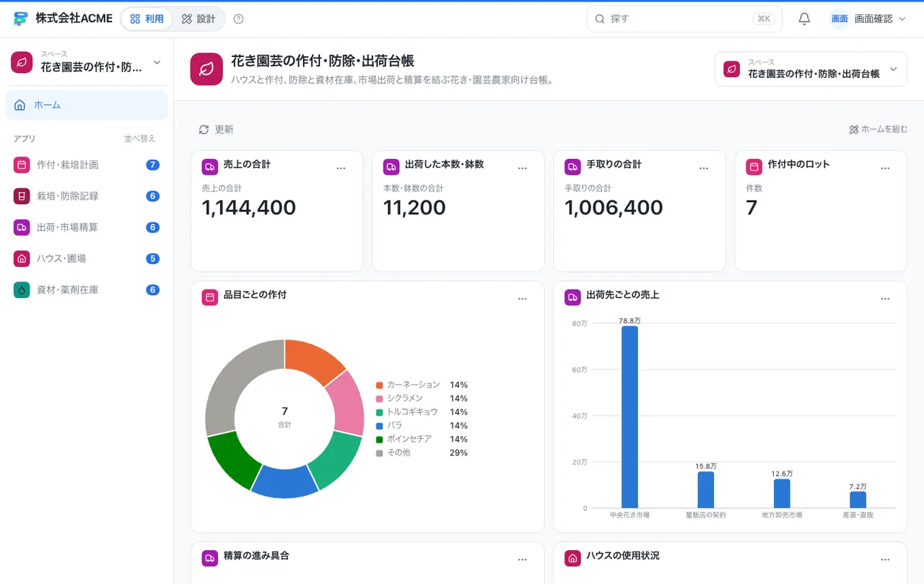Image resolution: width=924 pixels, height=584 pixels.
Task: Focus the 探す search field
Action: click(684, 19)
